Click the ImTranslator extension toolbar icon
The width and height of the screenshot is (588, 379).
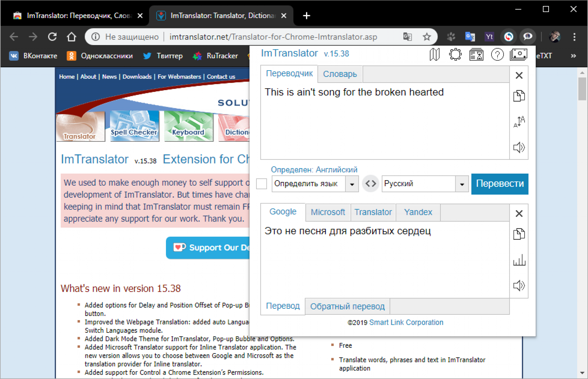pos(508,37)
